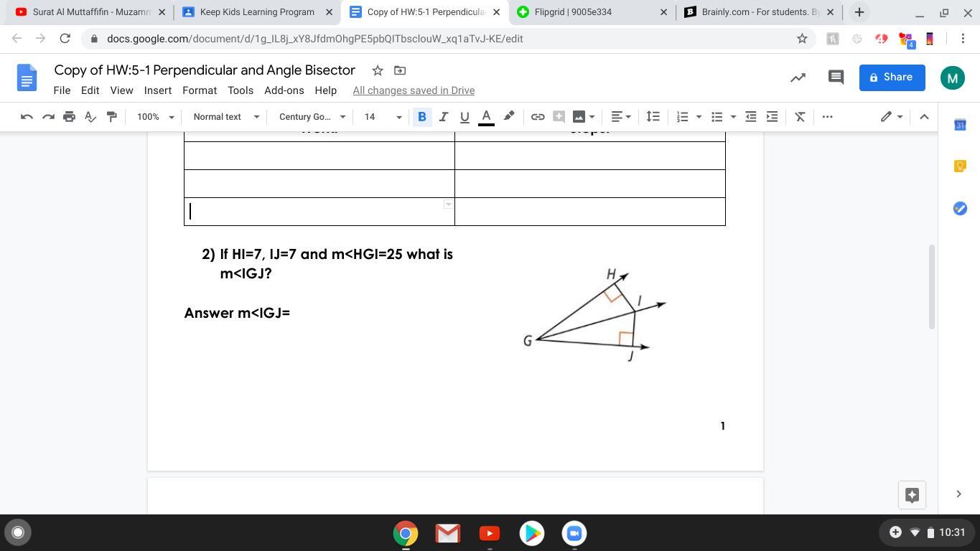
Task: Select the Paint format roller tool
Action: [111, 117]
